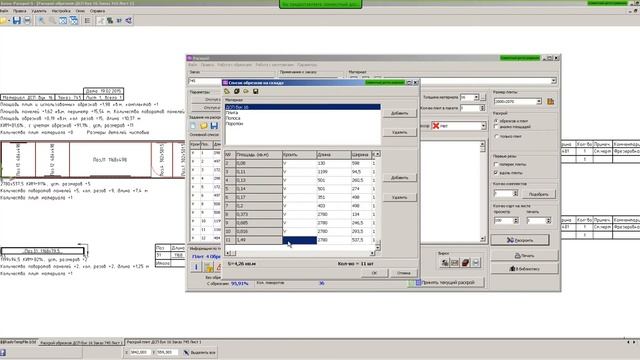Screen dimensions: 640x360
Task: Click the dark green blocks icon in main toolbar
Action: pos(110,20)
